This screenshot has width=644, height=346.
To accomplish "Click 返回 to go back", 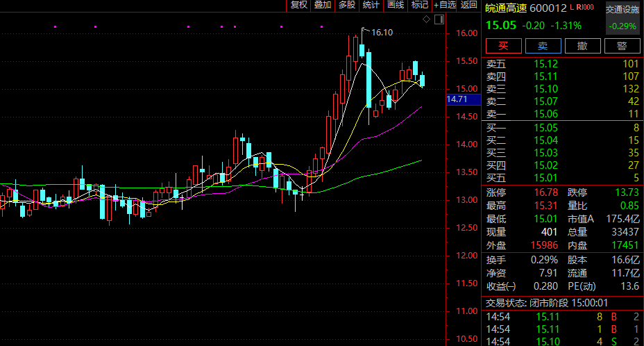I will (469, 6).
